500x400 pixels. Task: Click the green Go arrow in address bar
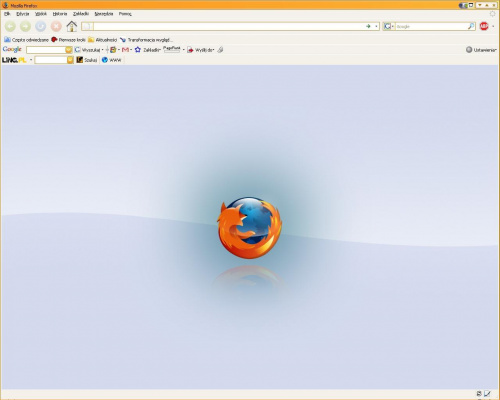[x=368, y=26]
